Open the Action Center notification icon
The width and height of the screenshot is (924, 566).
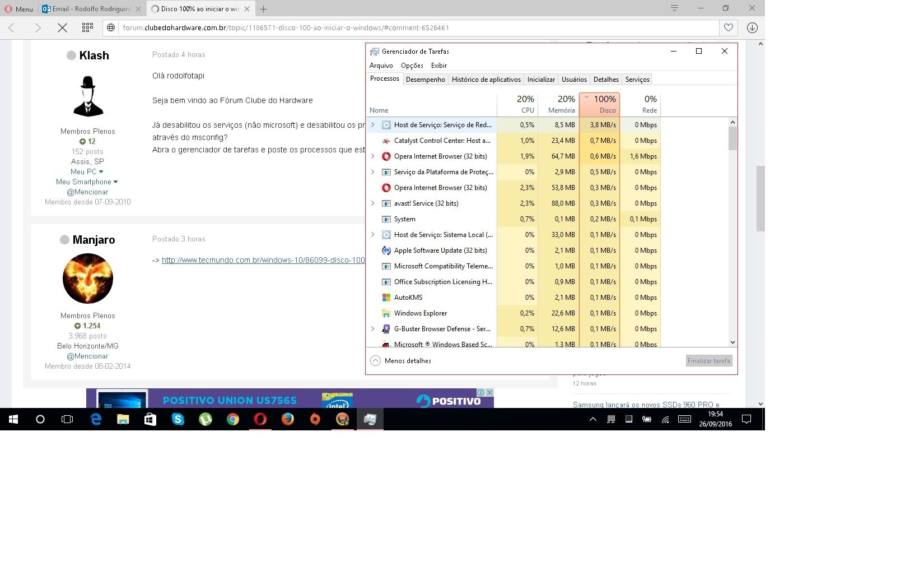click(x=746, y=419)
